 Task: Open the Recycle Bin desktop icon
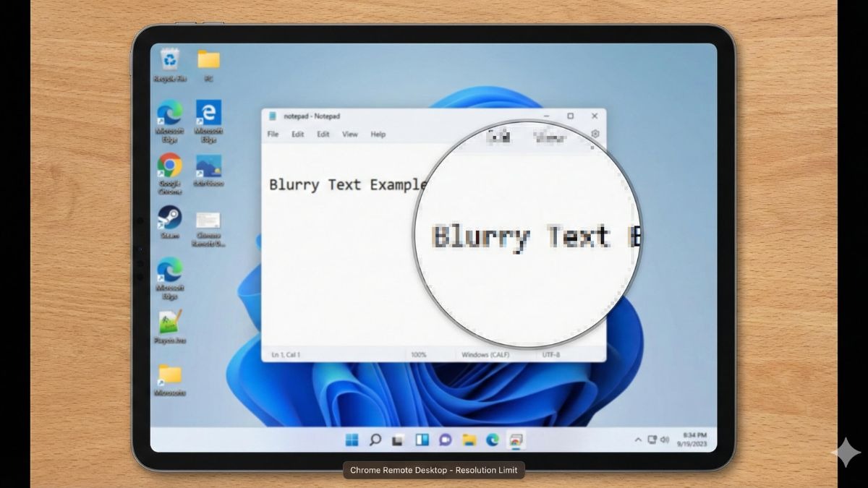[x=169, y=60]
